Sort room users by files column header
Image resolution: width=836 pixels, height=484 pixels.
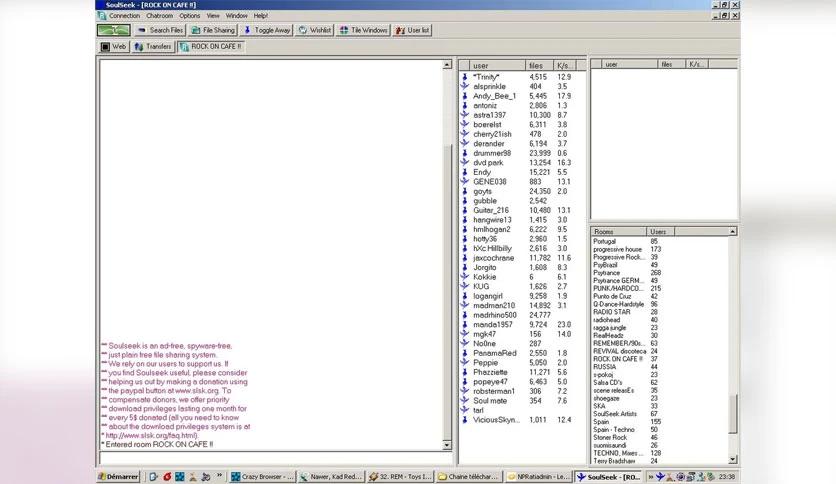[539, 66]
